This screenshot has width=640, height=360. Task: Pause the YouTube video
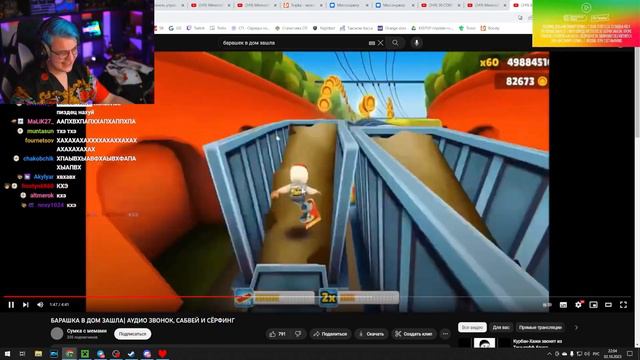point(11,304)
